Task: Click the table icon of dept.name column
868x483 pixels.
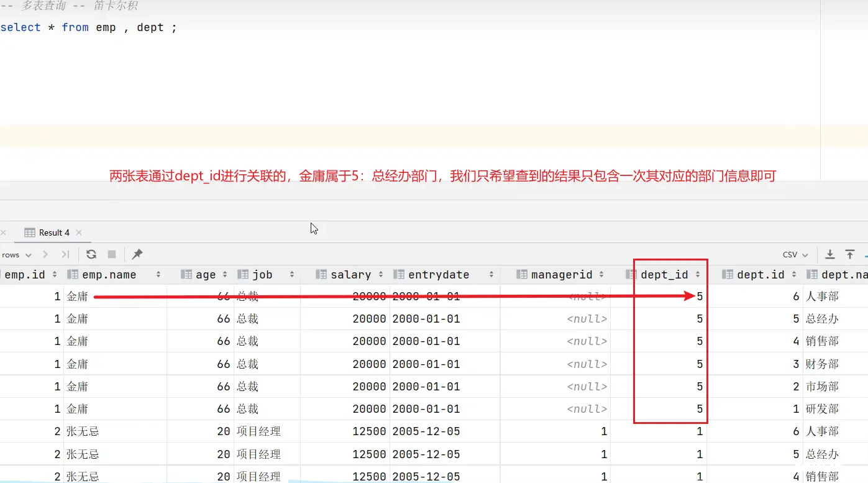Action: 812,275
